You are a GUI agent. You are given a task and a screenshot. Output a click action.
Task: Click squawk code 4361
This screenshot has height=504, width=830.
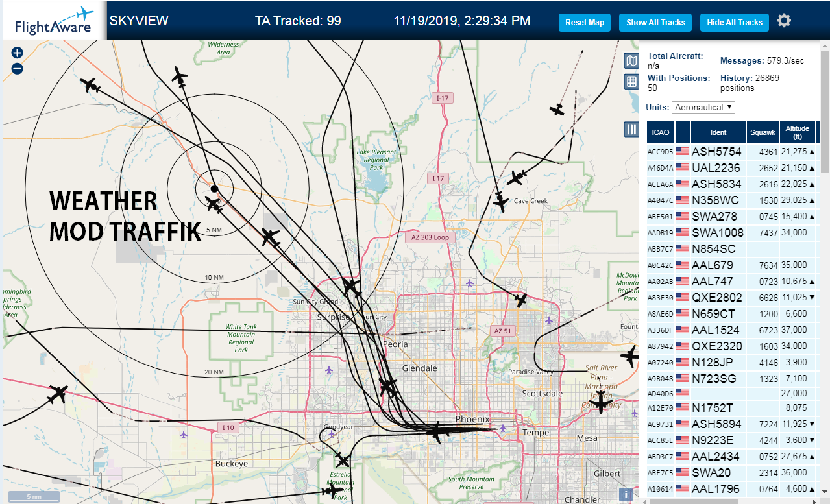[768, 151]
